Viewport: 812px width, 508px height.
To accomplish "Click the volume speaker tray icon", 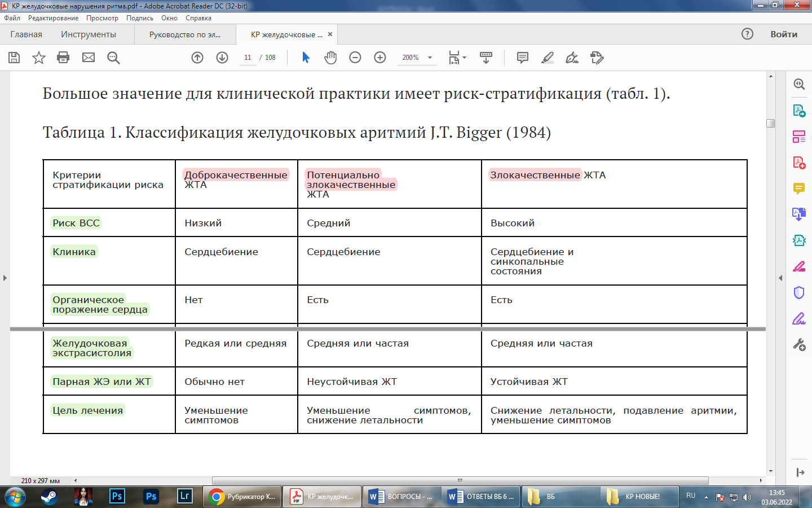I will click(747, 497).
